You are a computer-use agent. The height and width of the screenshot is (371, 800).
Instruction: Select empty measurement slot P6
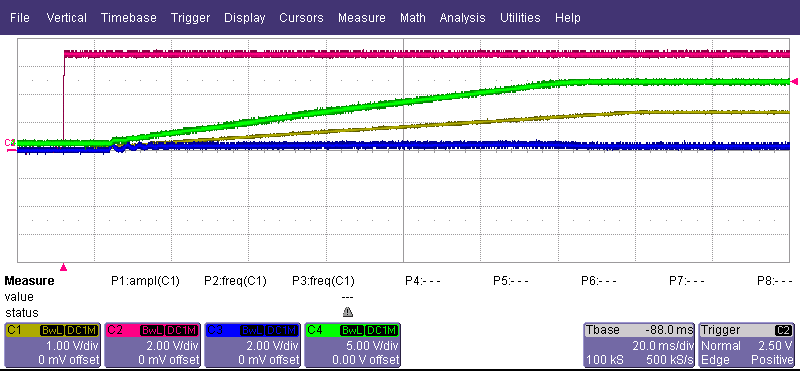[599, 281]
